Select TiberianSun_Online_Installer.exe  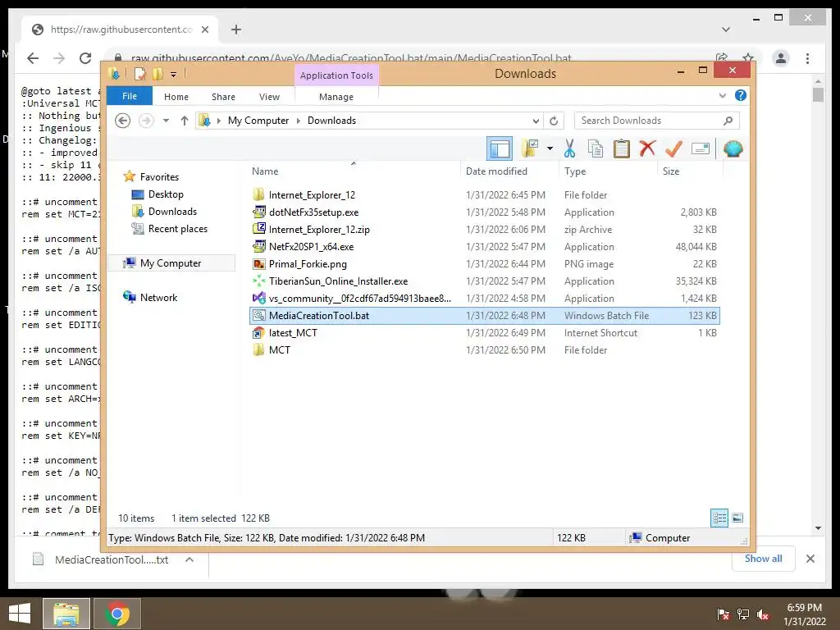click(485, 281)
